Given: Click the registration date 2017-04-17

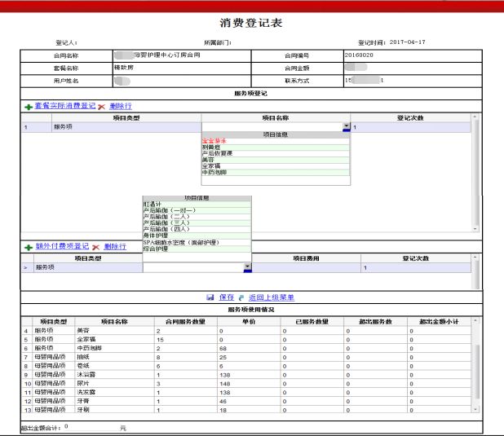Looking at the screenshot, I should point(407,42).
